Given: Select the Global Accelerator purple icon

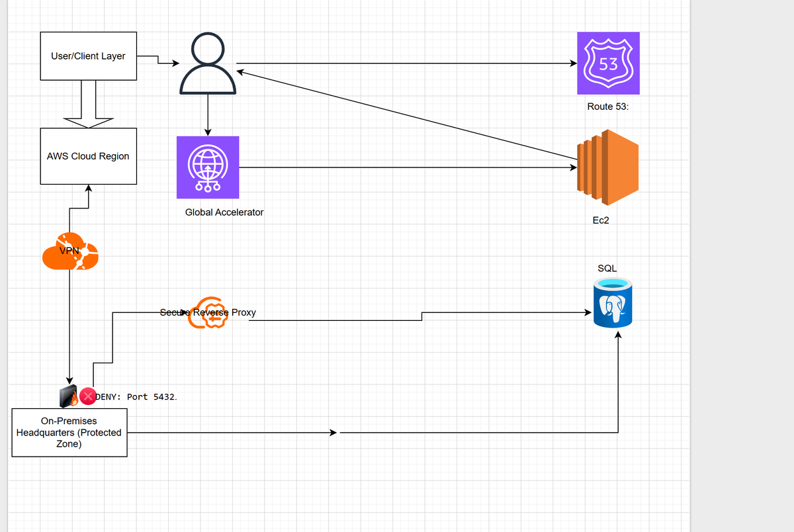Looking at the screenshot, I should (208, 167).
